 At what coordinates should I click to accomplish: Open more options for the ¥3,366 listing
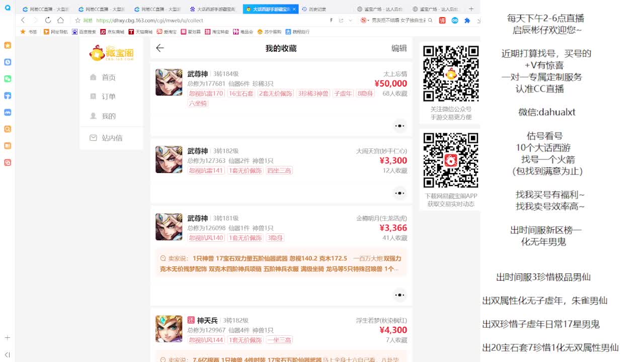tap(399, 295)
